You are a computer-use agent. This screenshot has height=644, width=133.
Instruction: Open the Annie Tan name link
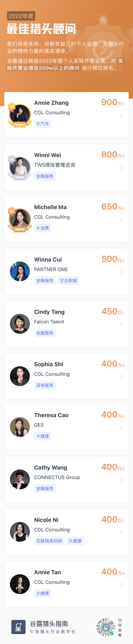[48, 572]
